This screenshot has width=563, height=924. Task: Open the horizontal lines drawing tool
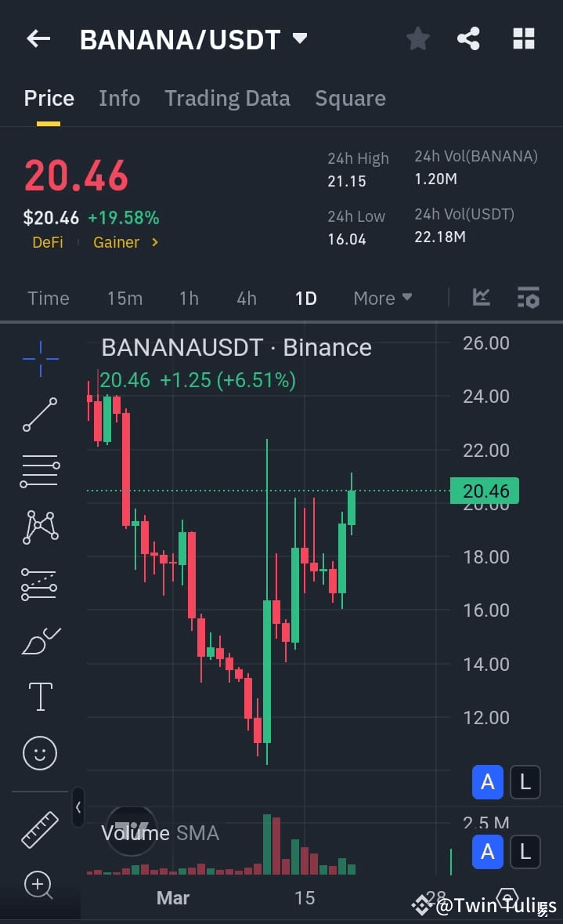pos(40,471)
